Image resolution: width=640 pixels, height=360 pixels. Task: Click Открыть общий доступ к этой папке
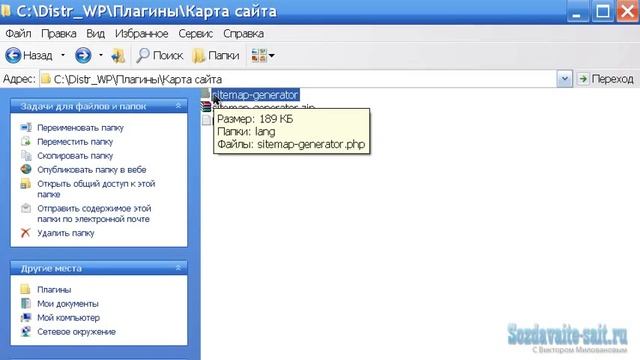pyautogui.click(x=96, y=189)
